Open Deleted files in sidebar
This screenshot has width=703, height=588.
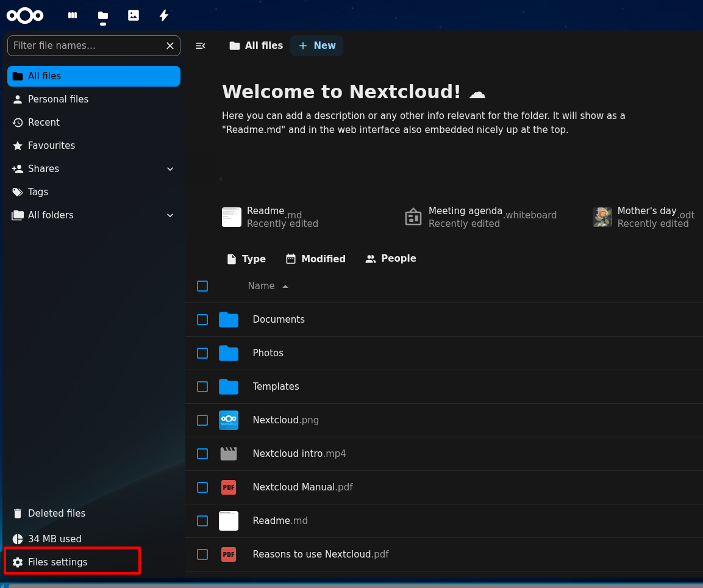(x=57, y=514)
